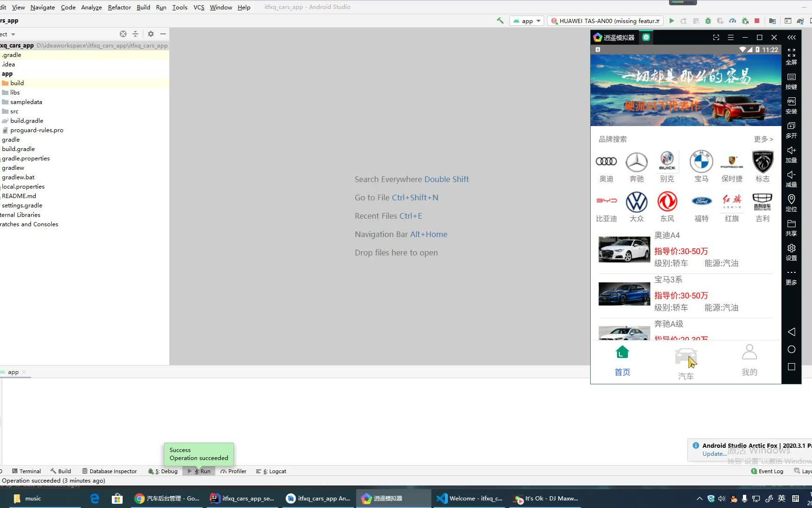
Task: Open the Logcat tool window tab
Action: 271,471
